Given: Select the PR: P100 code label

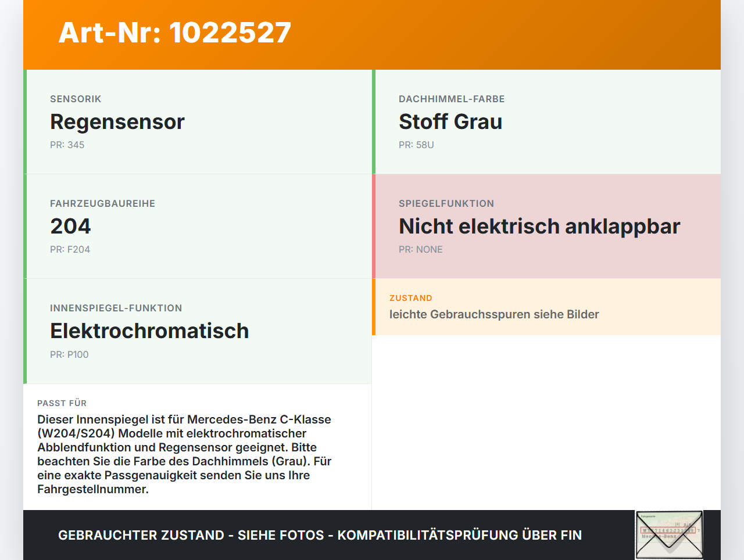Looking at the screenshot, I should tap(70, 354).
